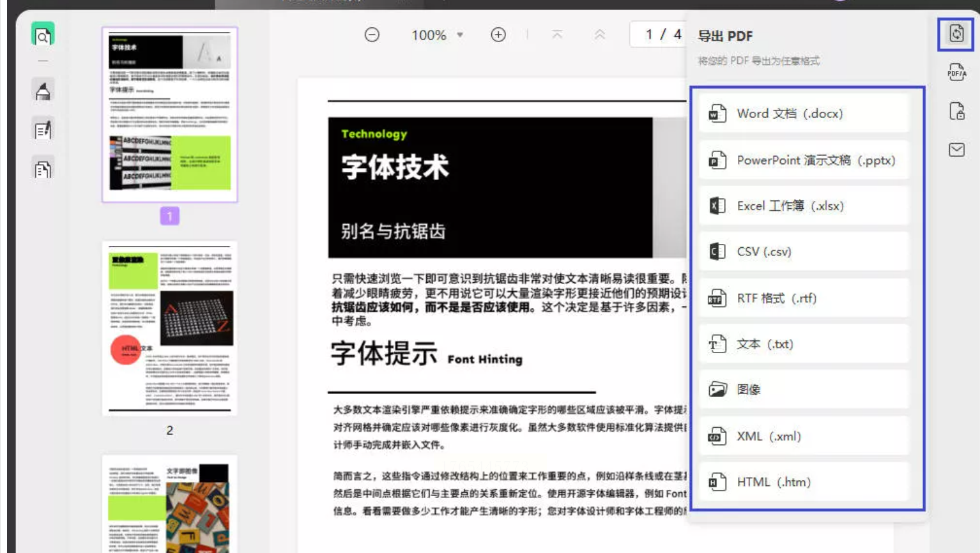Open the organize pages tool
This screenshot has height=553, width=980.
pyautogui.click(x=43, y=170)
